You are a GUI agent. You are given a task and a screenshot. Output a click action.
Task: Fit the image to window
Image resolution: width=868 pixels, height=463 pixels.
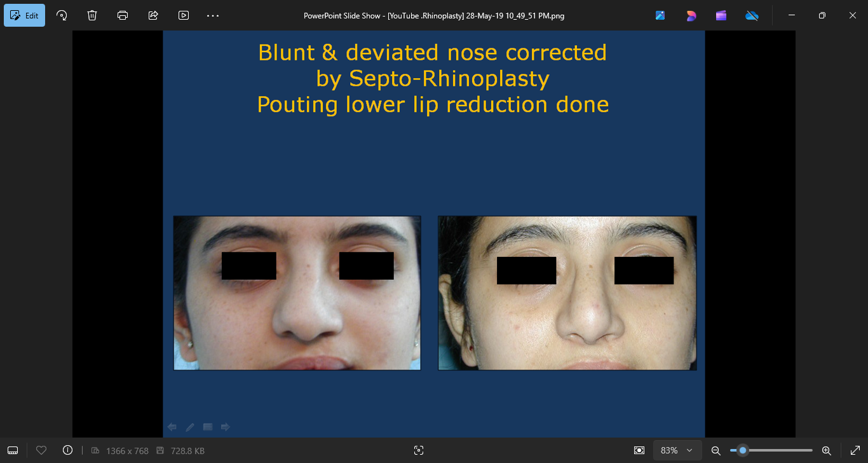639,450
